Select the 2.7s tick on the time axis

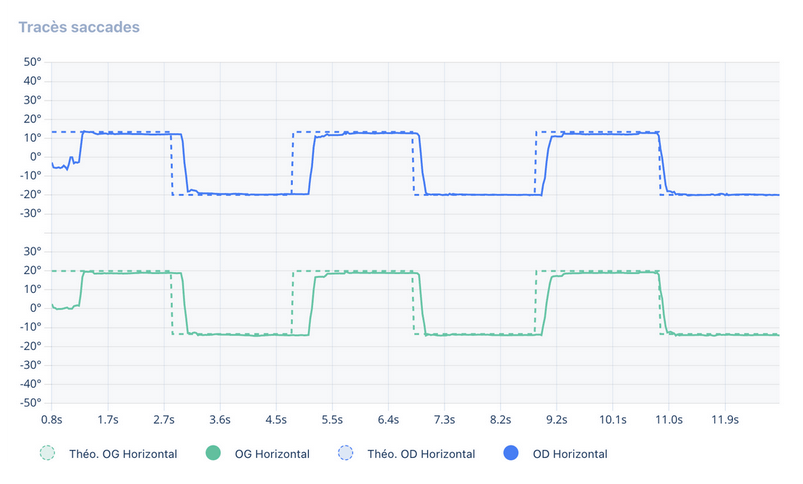tap(163, 420)
